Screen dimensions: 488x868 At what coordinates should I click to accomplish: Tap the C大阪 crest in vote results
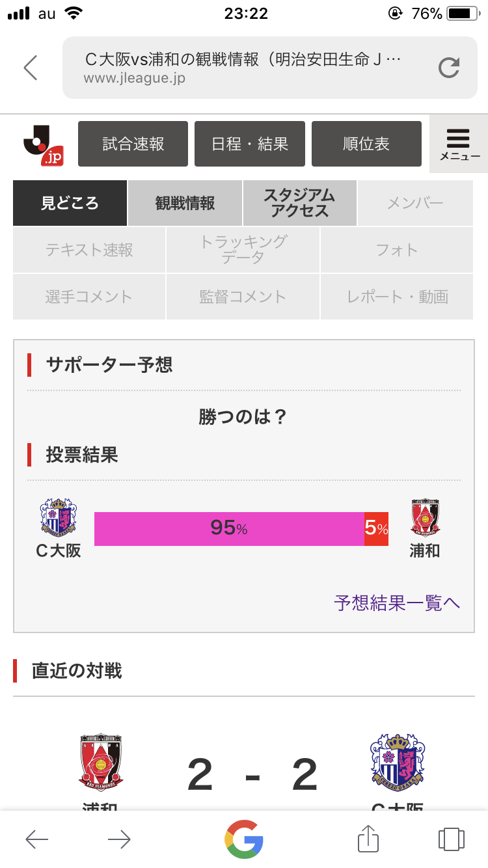tap(59, 517)
